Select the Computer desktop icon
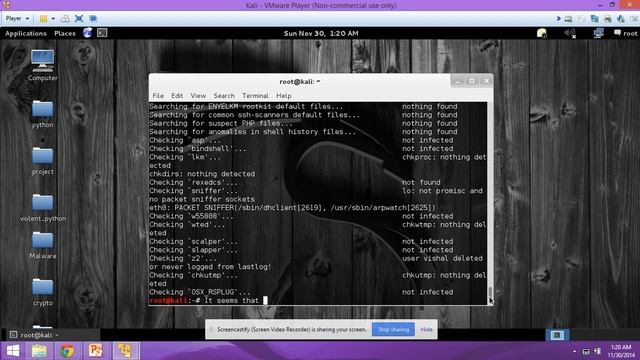 coord(42,65)
